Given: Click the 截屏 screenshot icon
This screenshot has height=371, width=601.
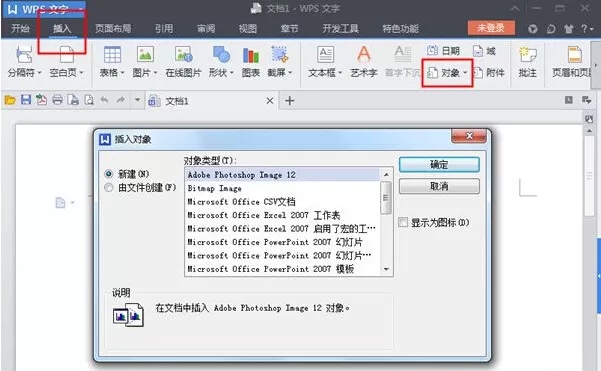Looking at the screenshot, I should click(x=280, y=54).
